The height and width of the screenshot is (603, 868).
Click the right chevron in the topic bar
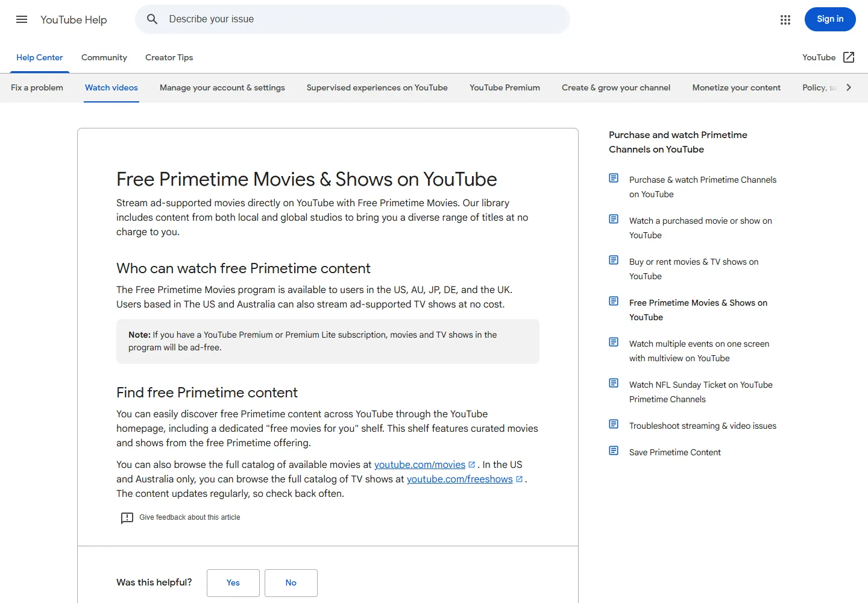tap(849, 87)
